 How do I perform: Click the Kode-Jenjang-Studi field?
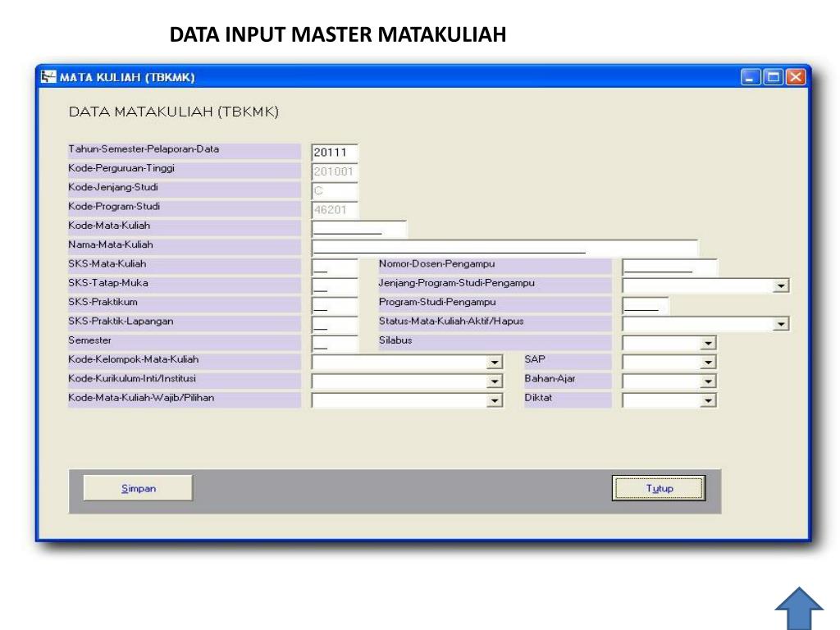click(x=335, y=190)
